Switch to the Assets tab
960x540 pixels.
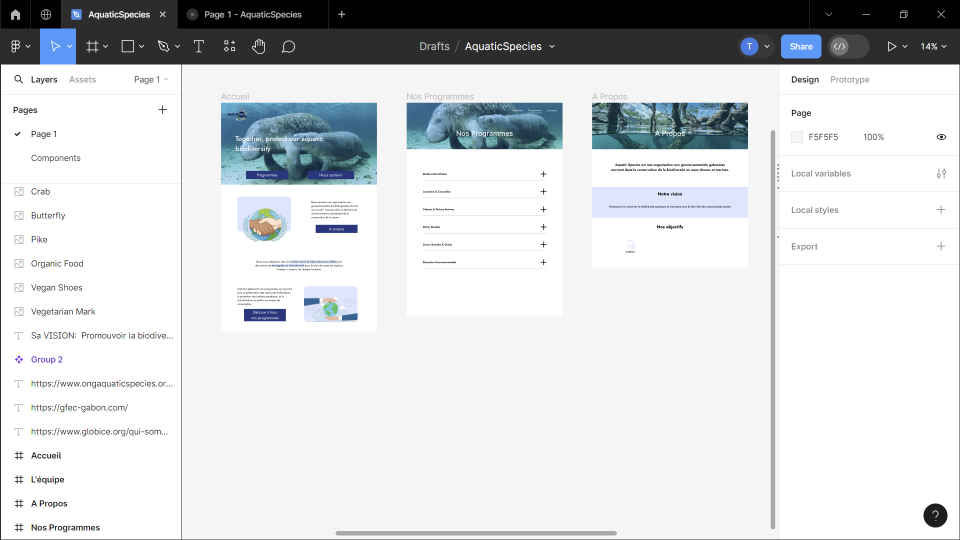click(x=82, y=79)
